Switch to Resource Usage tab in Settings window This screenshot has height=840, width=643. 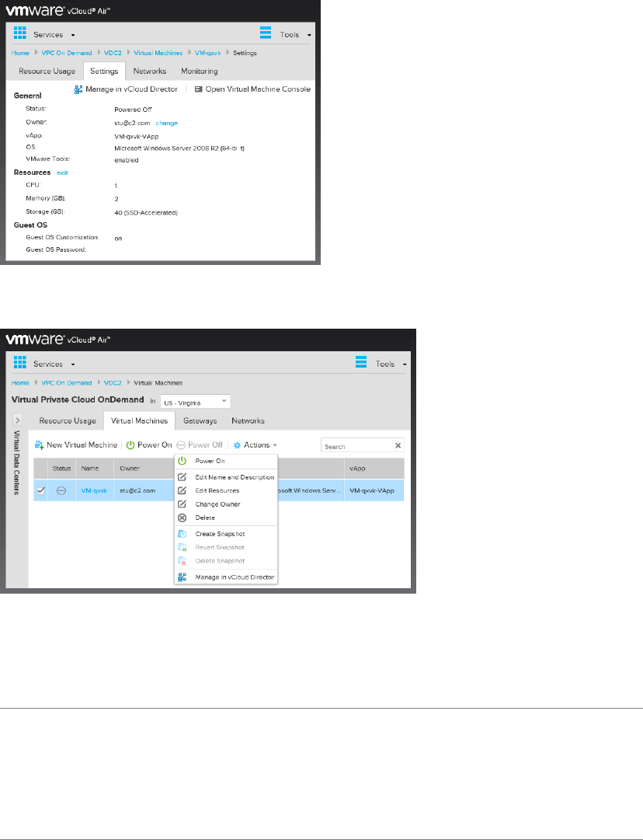point(47,71)
